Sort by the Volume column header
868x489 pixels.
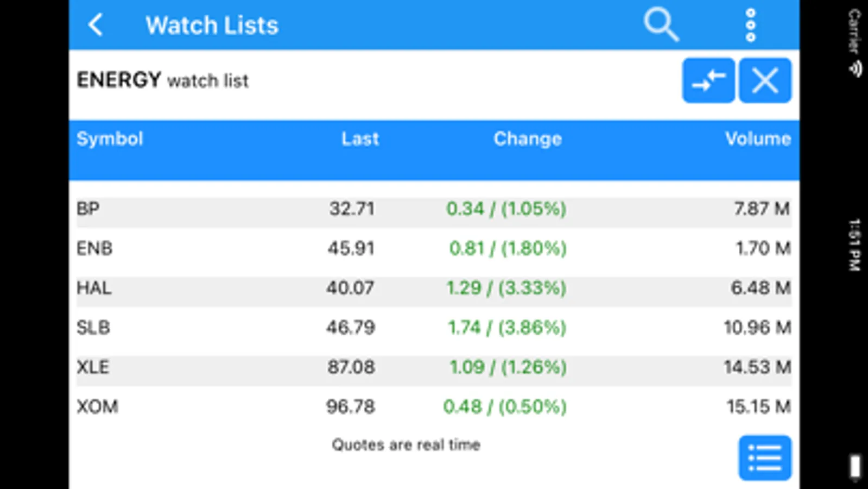758,139
